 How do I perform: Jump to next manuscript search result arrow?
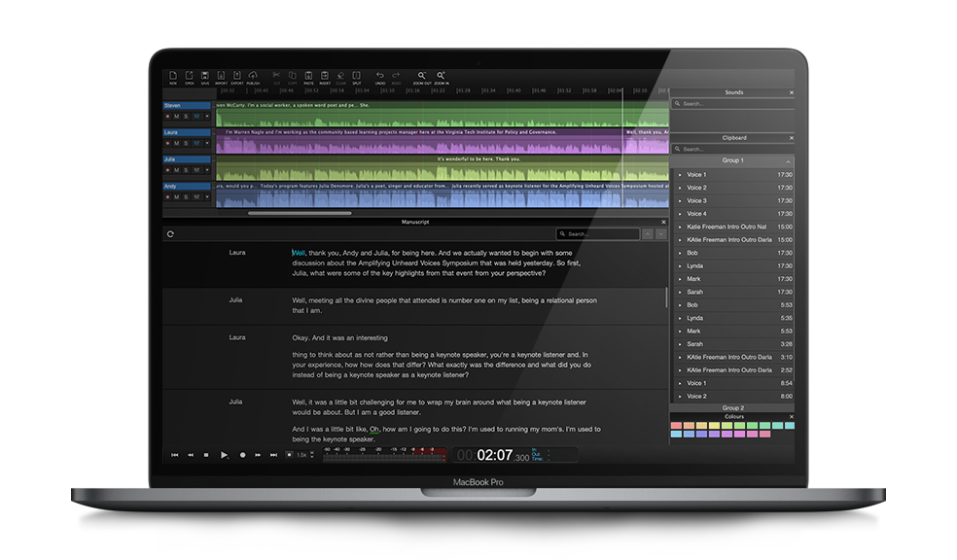[661, 234]
